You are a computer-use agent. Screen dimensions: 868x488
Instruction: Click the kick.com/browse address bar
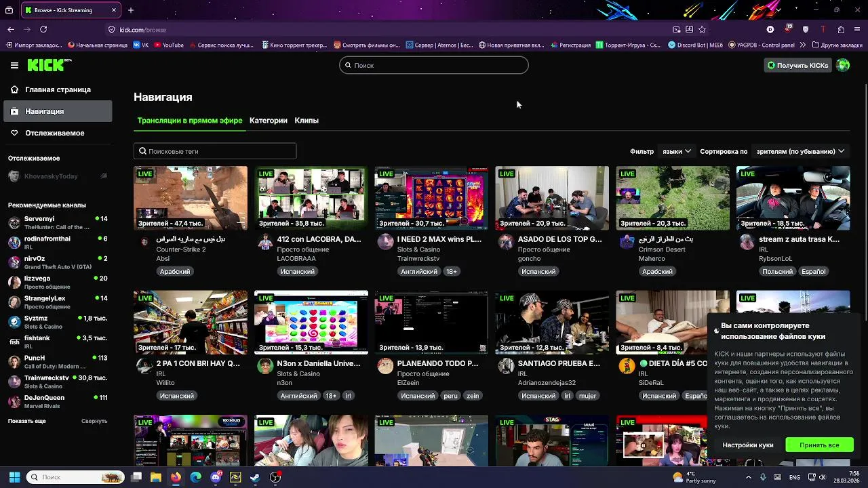[x=387, y=29]
